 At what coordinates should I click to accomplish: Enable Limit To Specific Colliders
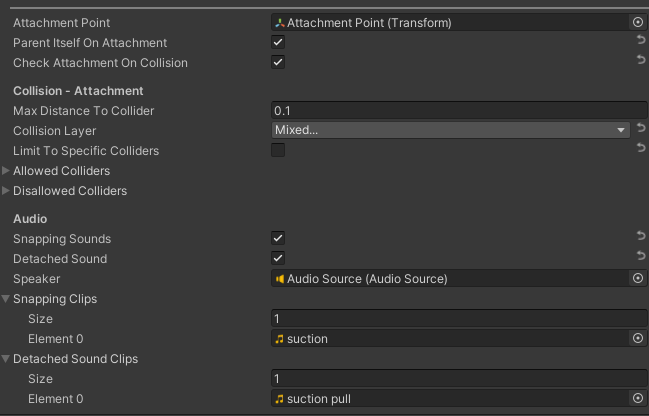278,150
